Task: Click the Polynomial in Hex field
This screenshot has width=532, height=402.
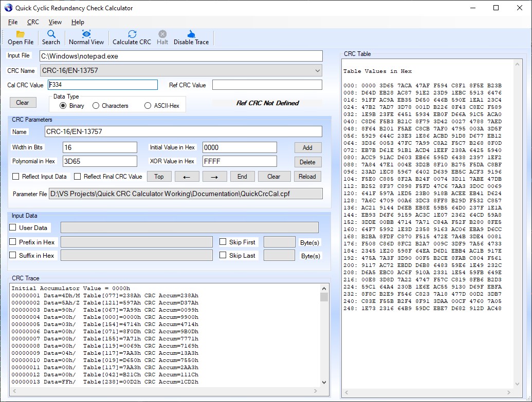Action: 100,162
